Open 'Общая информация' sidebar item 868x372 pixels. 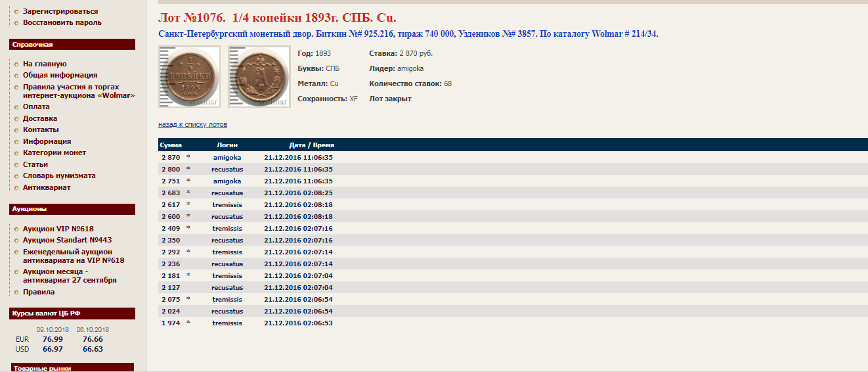pos(60,76)
